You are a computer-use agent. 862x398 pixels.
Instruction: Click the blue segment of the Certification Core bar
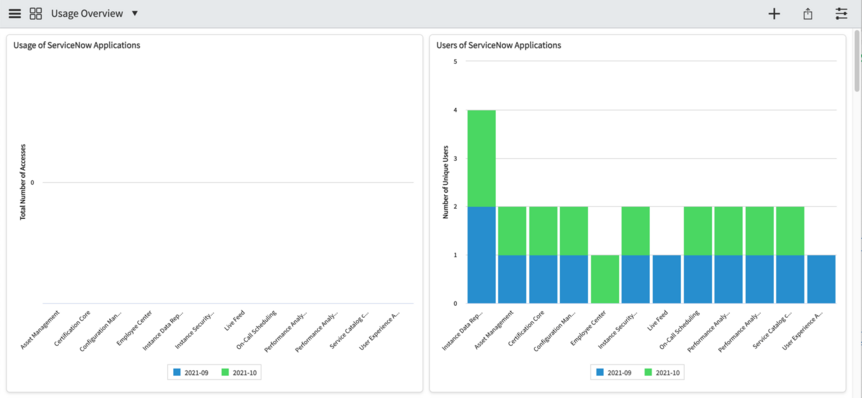coord(543,279)
